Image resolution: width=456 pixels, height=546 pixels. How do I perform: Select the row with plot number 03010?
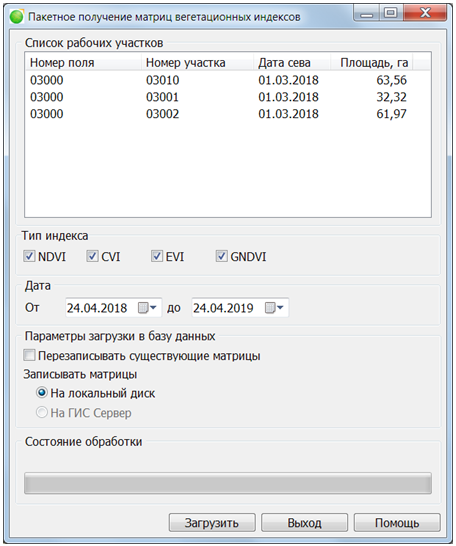click(x=228, y=80)
